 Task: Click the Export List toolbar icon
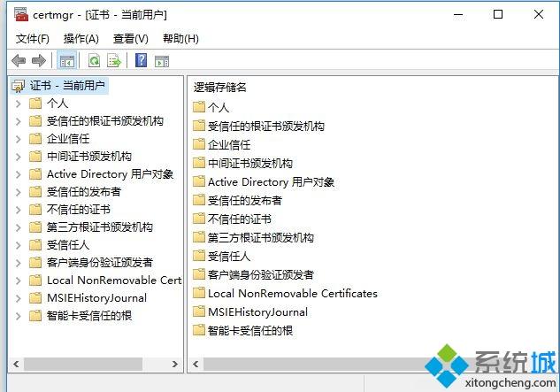tap(114, 61)
